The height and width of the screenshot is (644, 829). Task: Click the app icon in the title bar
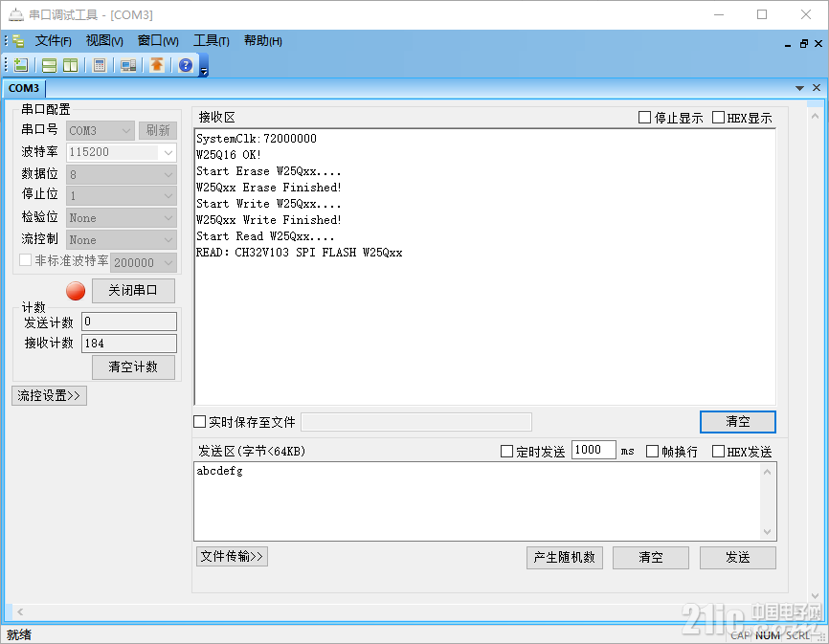point(16,14)
